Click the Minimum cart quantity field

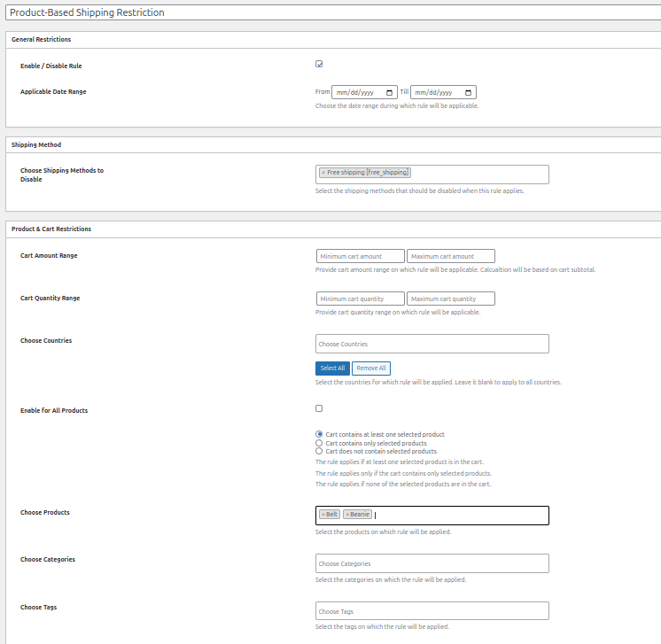[x=361, y=299]
